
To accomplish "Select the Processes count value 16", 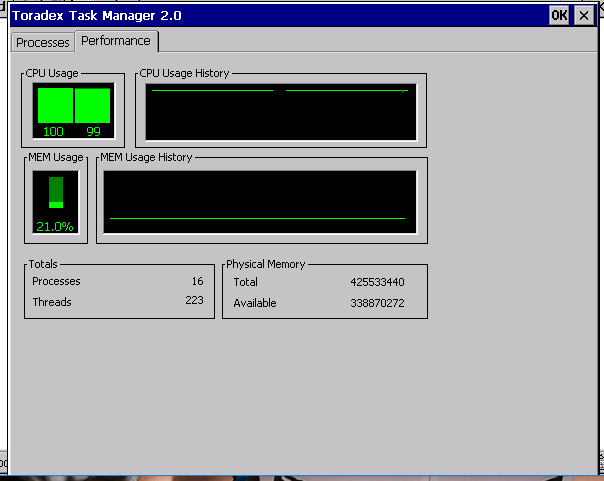I will click(x=197, y=281).
